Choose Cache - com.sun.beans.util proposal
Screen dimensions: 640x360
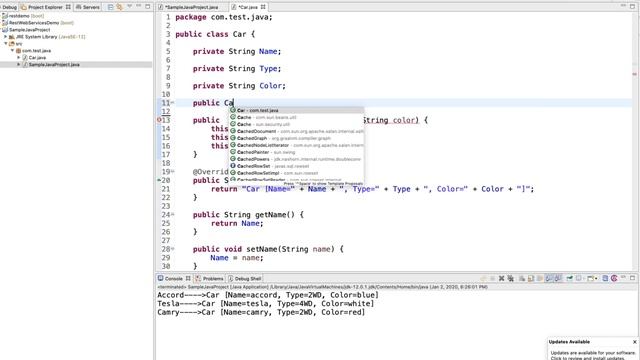pyautogui.click(x=296, y=117)
